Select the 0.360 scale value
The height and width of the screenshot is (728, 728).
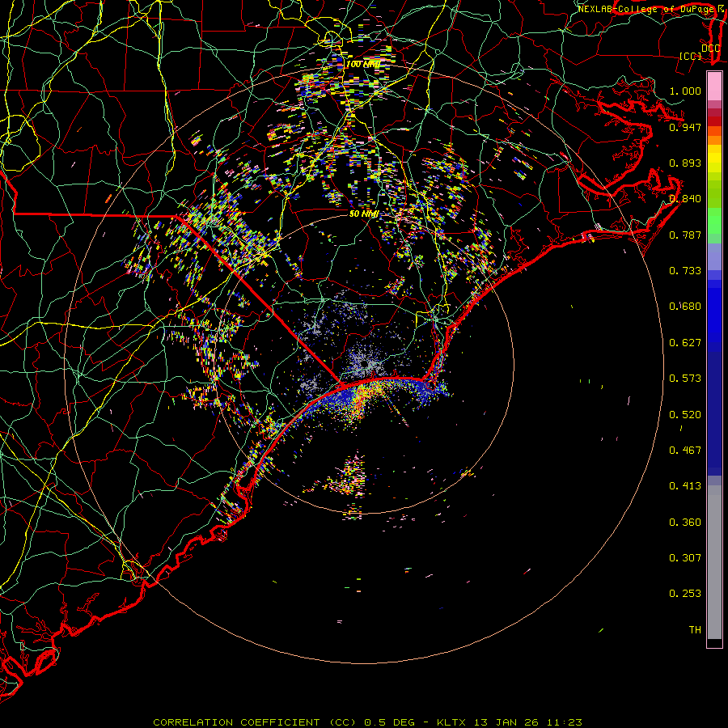[x=685, y=523]
